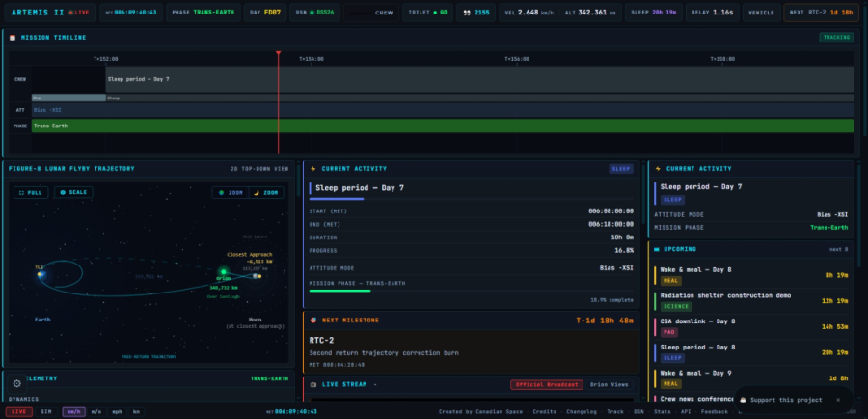Select mph speed units

[x=117, y=411]
